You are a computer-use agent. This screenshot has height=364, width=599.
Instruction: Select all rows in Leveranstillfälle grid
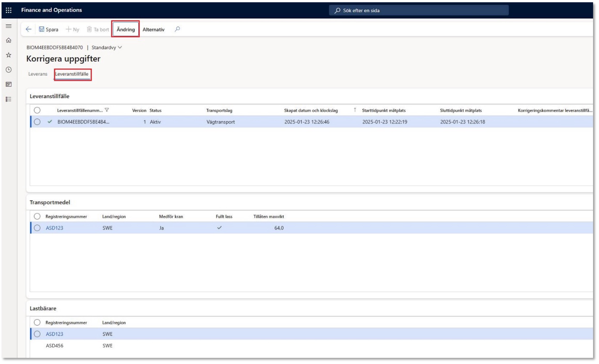coord(37,110)
